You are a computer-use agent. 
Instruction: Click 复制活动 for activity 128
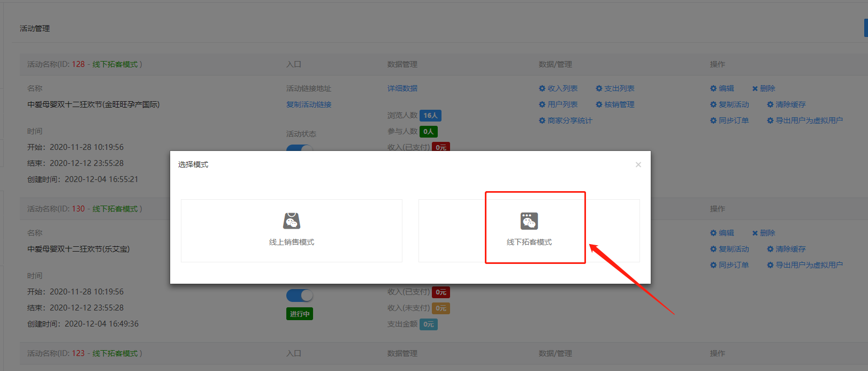(x=729, y=104)
